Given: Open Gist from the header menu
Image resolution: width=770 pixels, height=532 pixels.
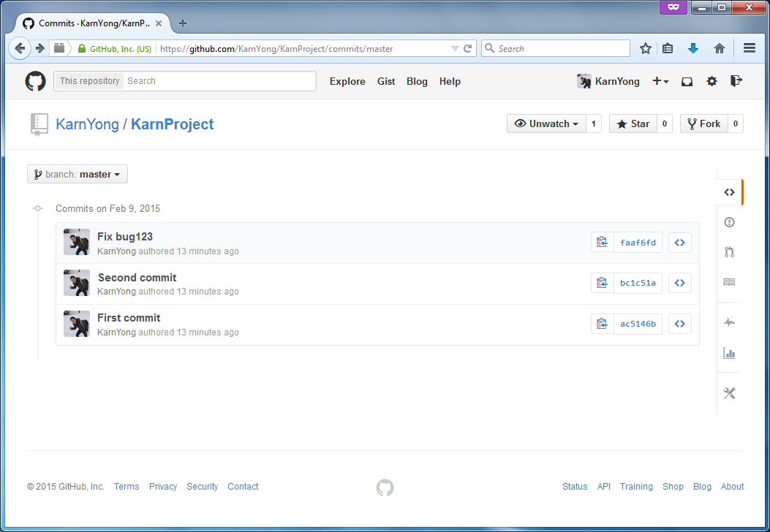Looking at the screenshot, I should [x=386, y=82].
